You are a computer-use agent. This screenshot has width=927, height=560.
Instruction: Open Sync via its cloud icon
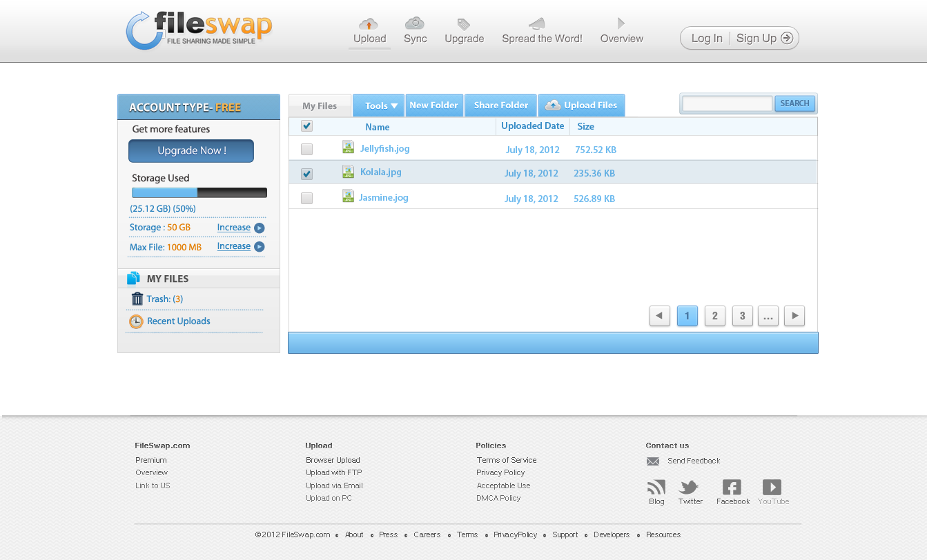pos(415,23)
